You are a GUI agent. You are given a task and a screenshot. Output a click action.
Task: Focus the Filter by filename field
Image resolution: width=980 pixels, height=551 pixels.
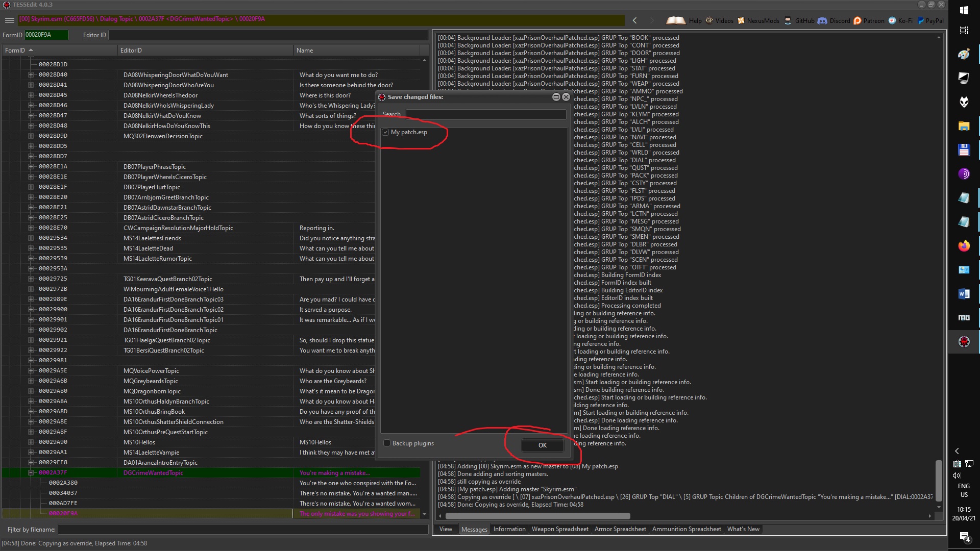243,530
